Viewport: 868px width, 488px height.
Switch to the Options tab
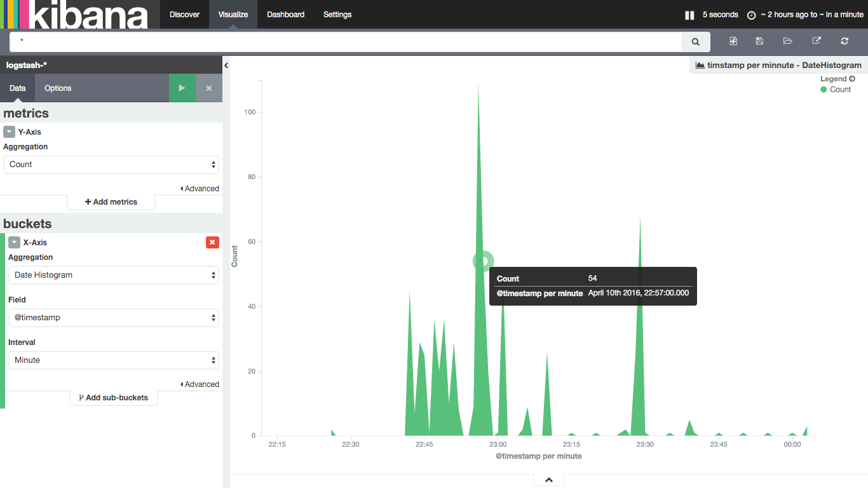pyautogui.click(x=57, y=88)
